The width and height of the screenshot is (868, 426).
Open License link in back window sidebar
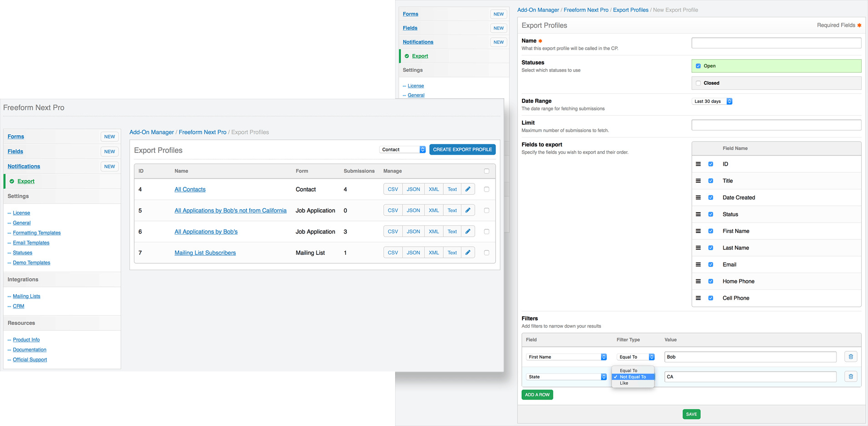[416, 86]
